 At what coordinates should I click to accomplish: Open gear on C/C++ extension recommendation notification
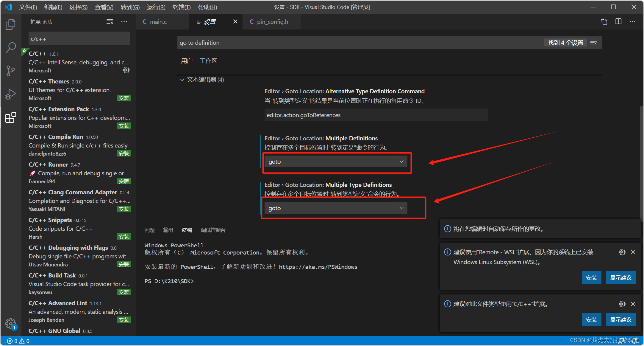point(622,304)
